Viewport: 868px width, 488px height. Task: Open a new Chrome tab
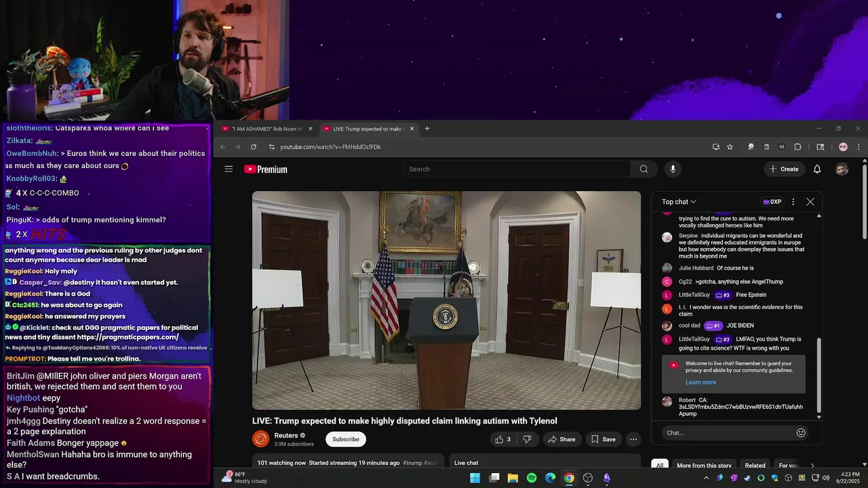click(x=427, y=129)
